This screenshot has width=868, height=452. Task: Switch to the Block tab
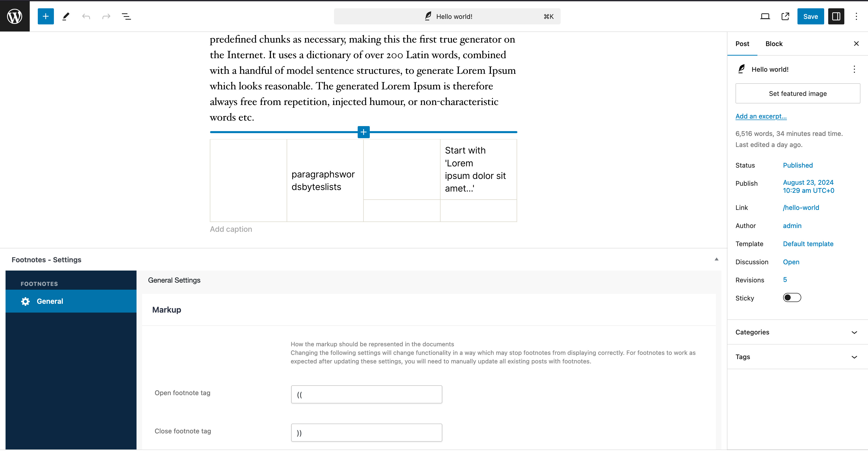(x=774, y=44)
